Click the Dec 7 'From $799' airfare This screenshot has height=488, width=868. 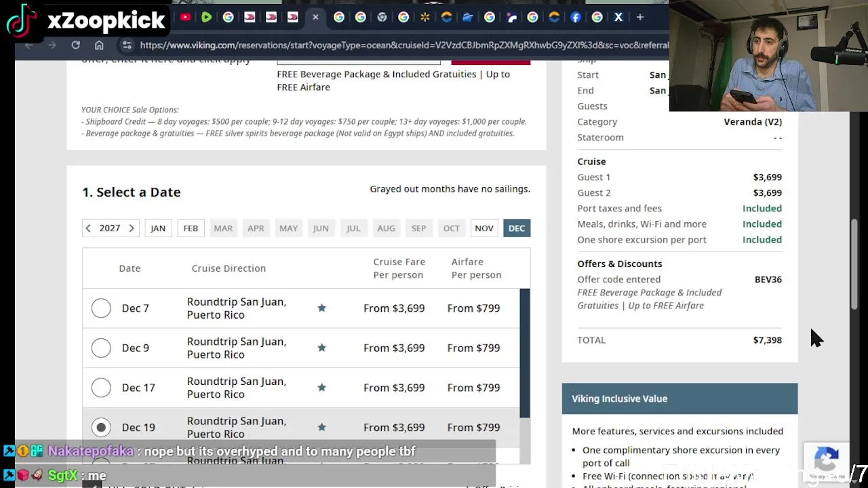coord(473,308)
